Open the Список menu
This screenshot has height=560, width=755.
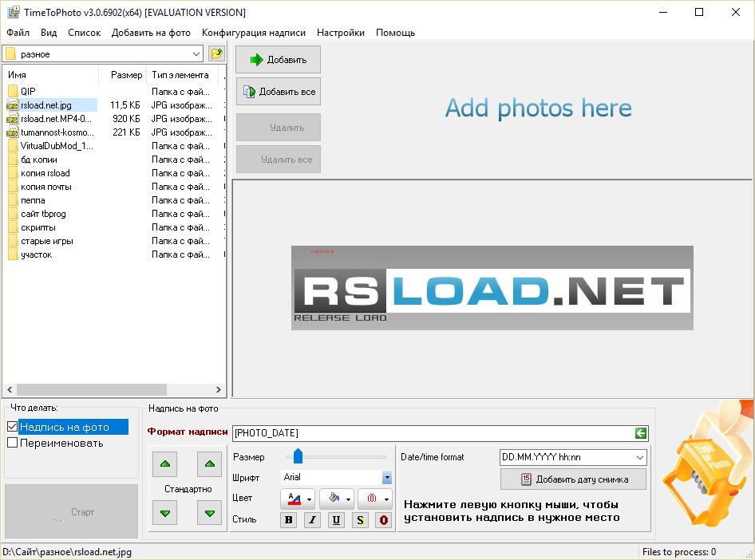pyautogui.click(x=85, y=32)
